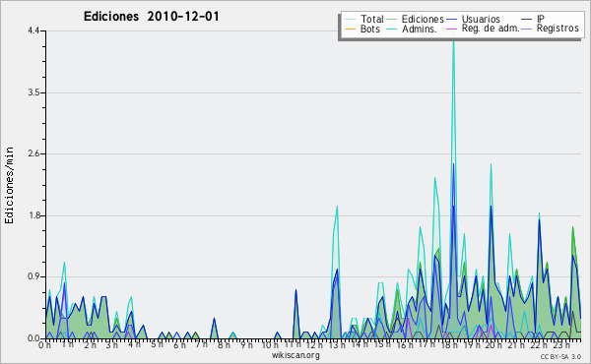Click the '10 h' x-axis label
Screen dimensions: 591x364
[x=270, y=344]
